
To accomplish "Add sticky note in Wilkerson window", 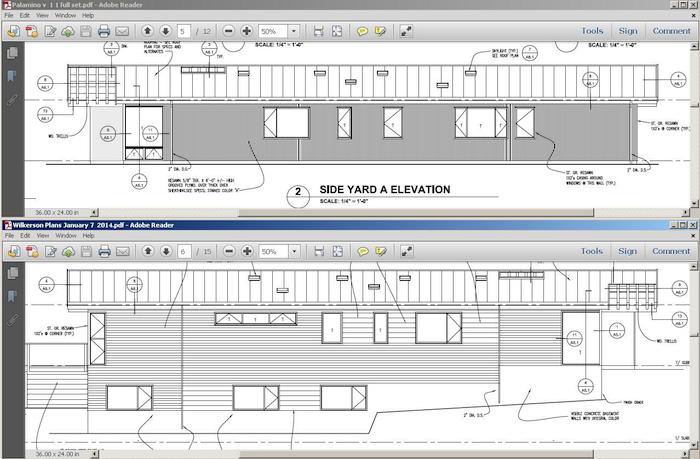I will (x=362, y=251).
